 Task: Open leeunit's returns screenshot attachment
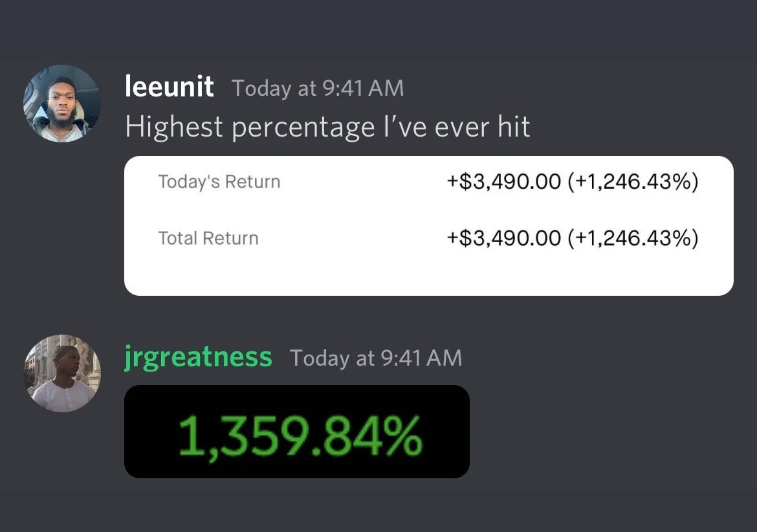[x=429, y=225]
